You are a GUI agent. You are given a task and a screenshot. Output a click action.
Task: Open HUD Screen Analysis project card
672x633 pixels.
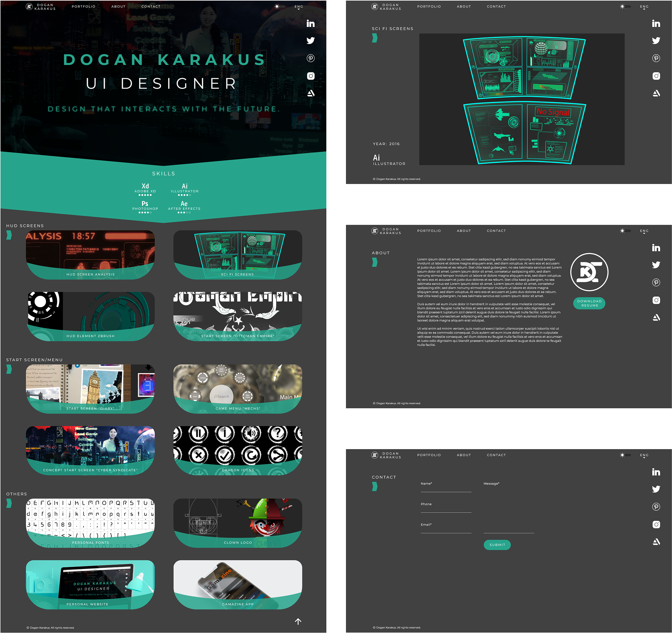(90, 255)
